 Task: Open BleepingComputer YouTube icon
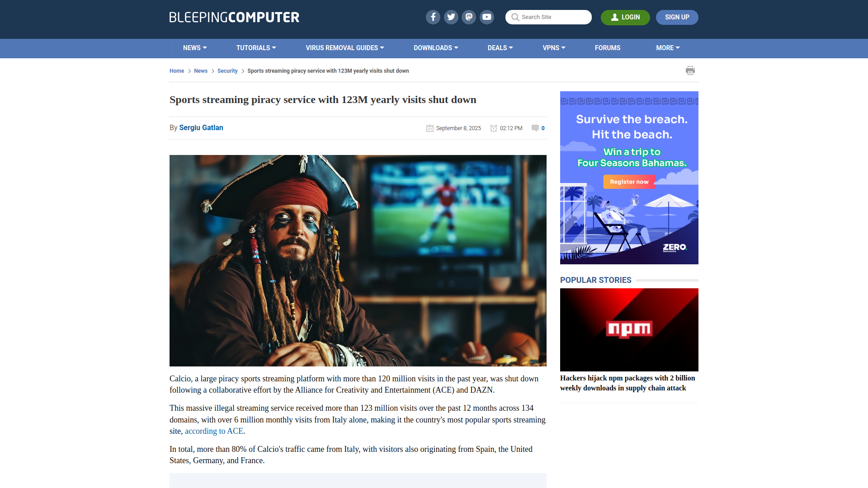coord(487,17)
